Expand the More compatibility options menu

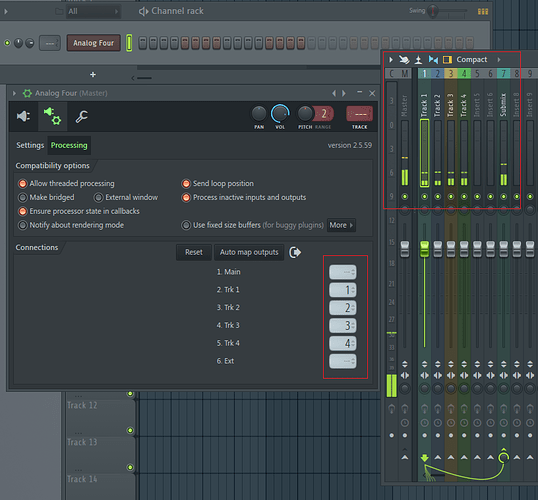(x=341, y=225)
